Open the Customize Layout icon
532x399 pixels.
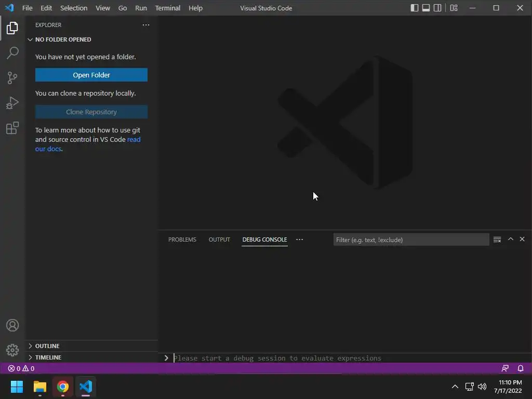click(x=454, y=8)
